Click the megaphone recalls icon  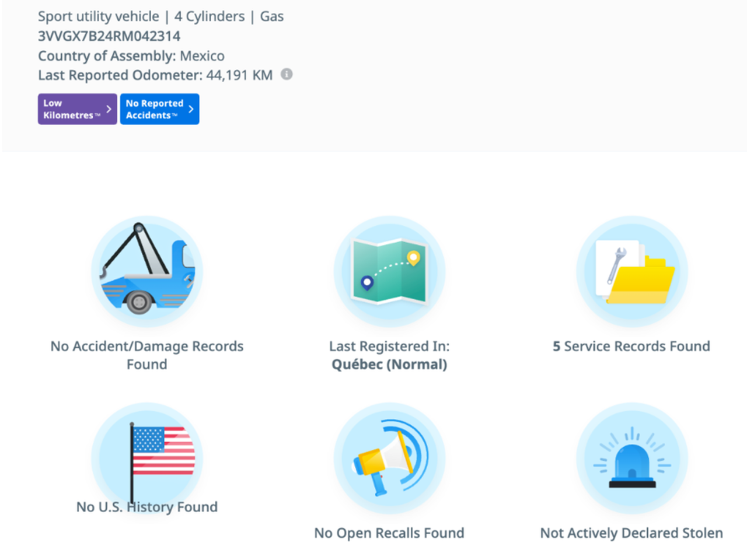(x=389, y=458)
